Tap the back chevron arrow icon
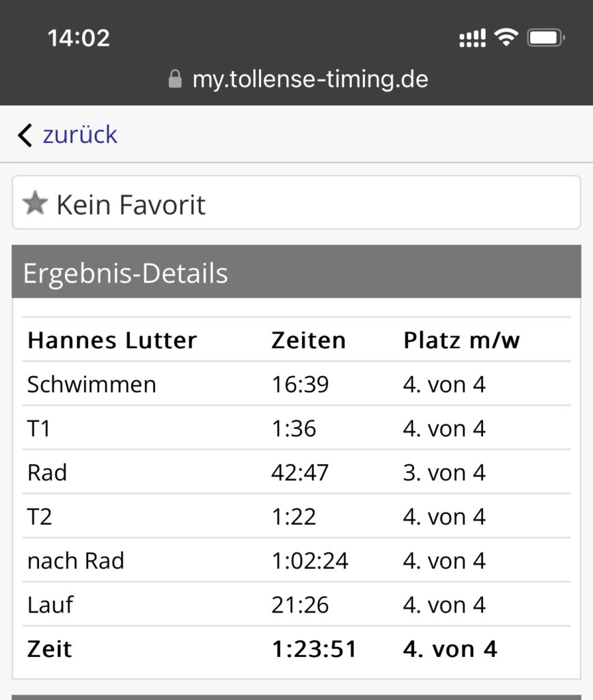 25,135
